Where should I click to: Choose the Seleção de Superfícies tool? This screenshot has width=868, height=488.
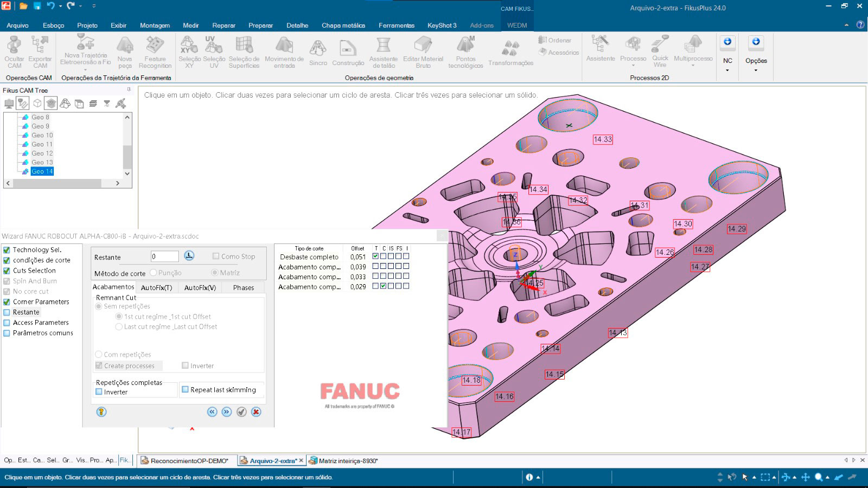coord(244,52)
